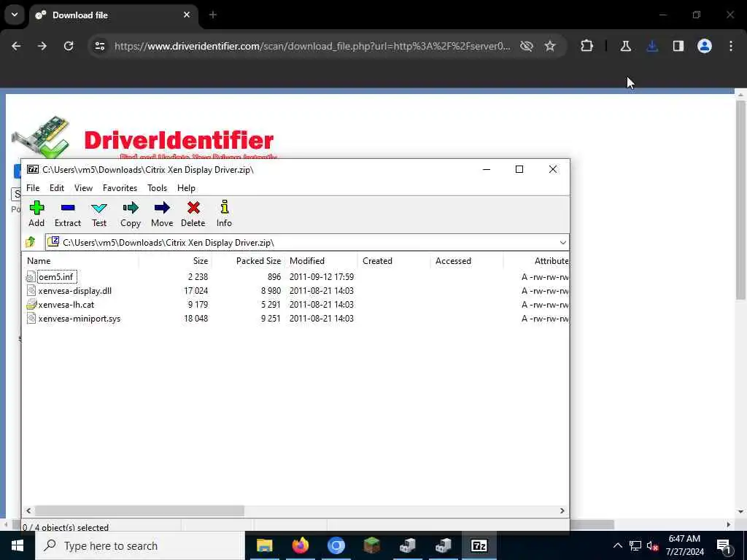
Task: Click the oem5.inf file icon
Action: pos(31,276)
